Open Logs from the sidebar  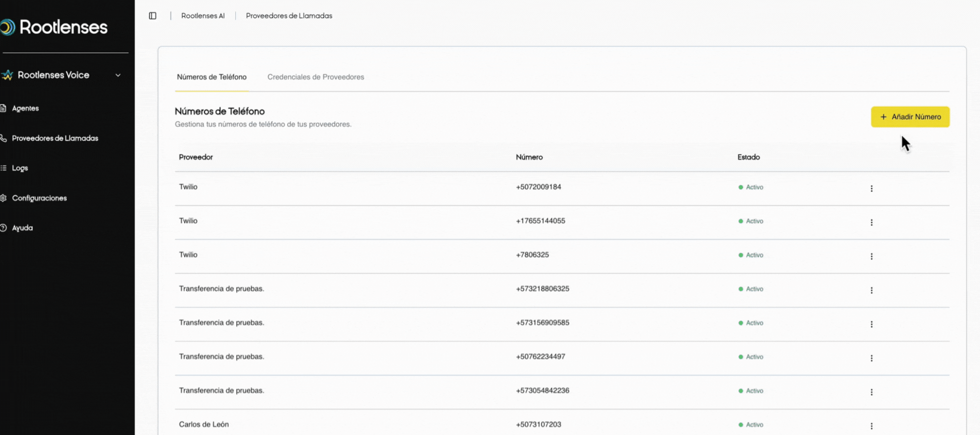click(20, 168)
